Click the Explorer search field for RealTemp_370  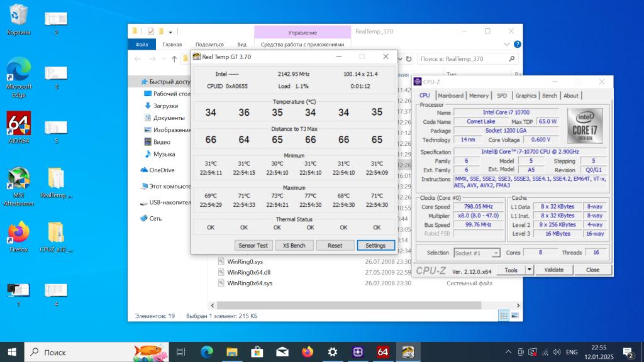467,59
